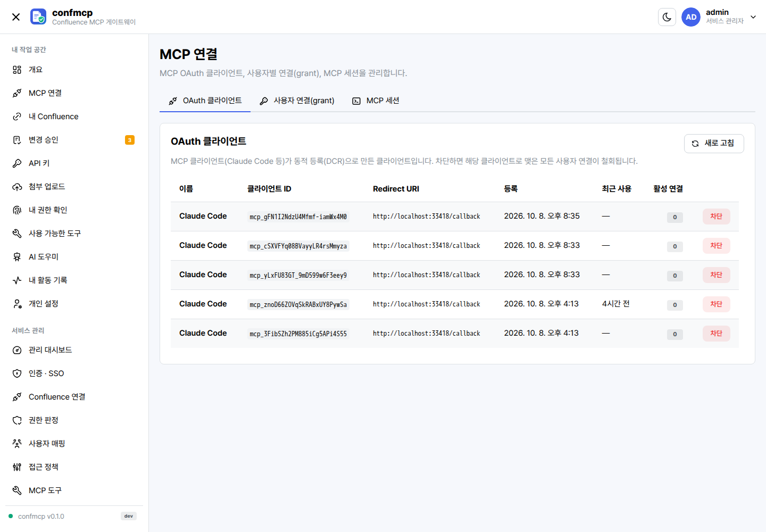Click the dev badge in the sidebar footer

(x=129, y=516)
